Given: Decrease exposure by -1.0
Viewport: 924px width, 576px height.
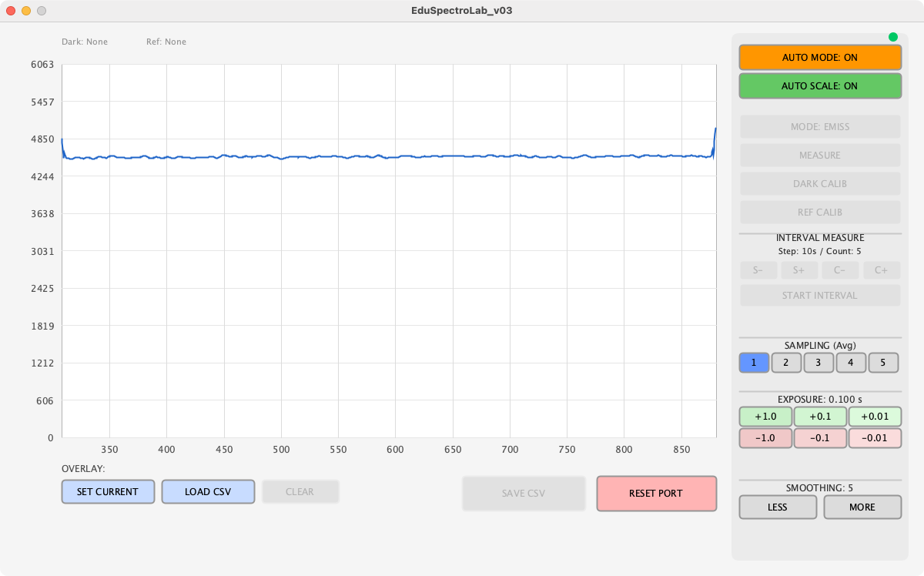Looking at the screenshot, I should 765,438.
